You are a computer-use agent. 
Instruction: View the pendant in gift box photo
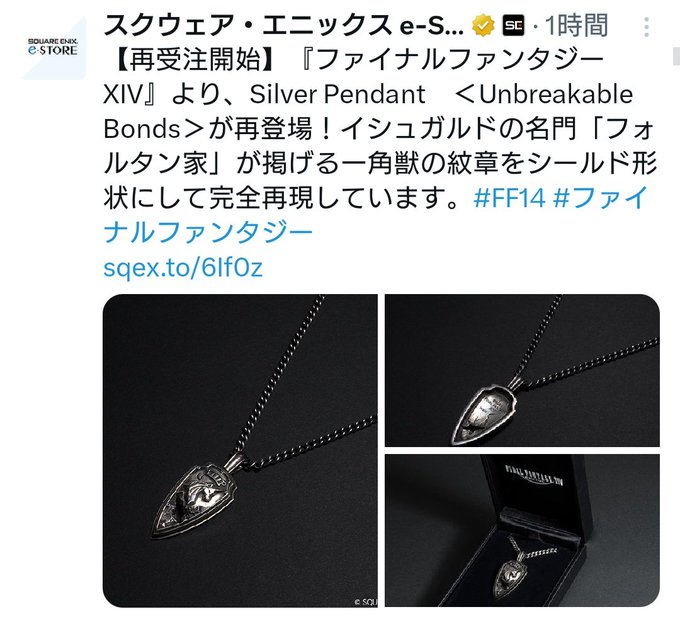tap(522, 531)
